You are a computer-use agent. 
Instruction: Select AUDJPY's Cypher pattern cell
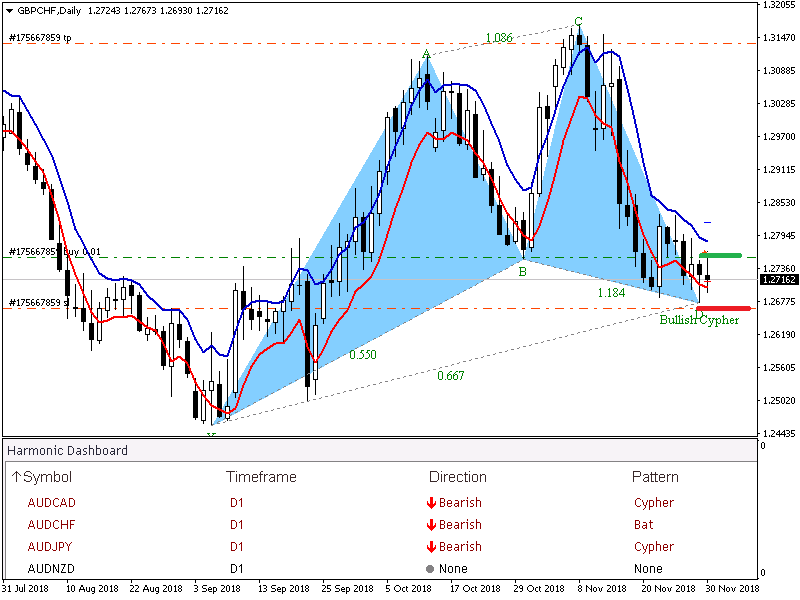pyautogui.click(x=654, y=547)
